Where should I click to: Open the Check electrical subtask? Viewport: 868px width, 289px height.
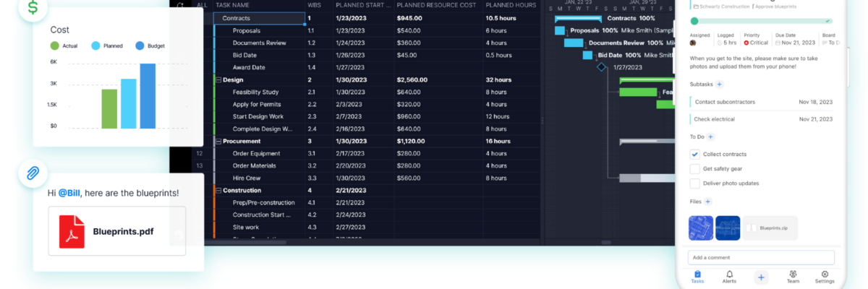(761, 119)
